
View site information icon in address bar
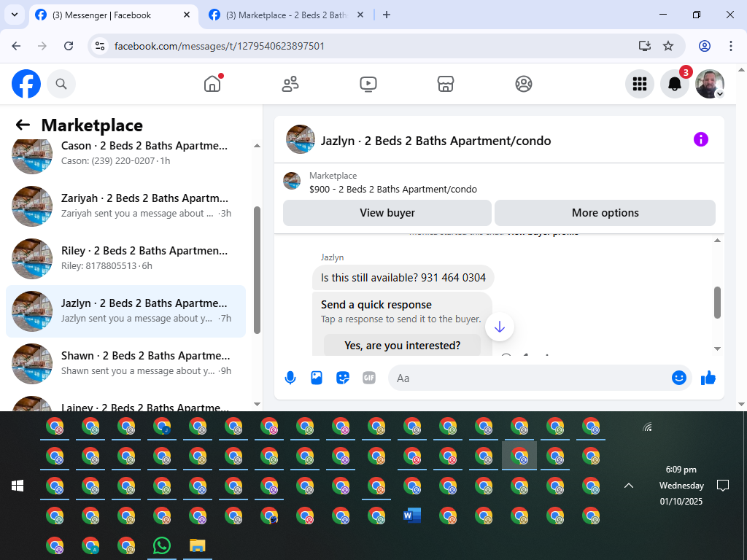coord(100,46)
